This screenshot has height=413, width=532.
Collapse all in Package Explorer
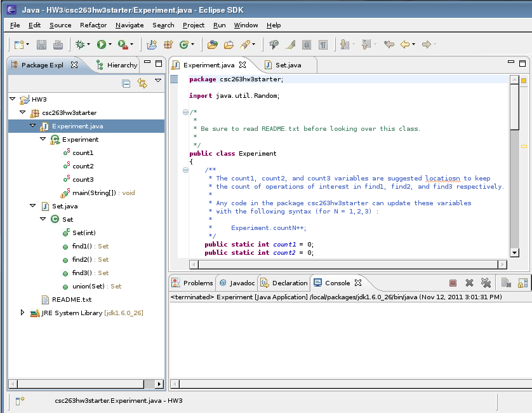(126, 83)
